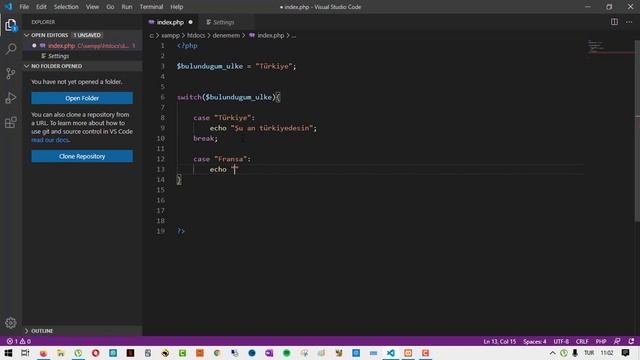The width and height of the screenshot is (640, 360).
Task: Click the 11:02 taskbar clock
Action: pyautogui.click(x=607, y=353)
